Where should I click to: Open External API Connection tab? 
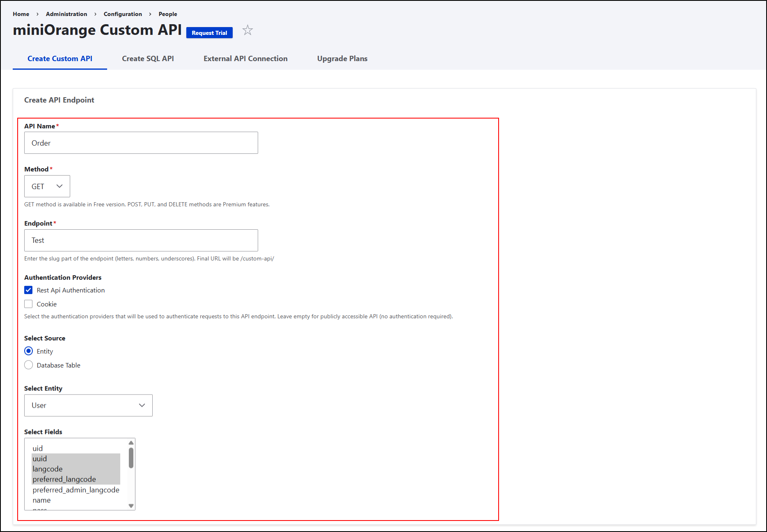[x=245, y=59]
